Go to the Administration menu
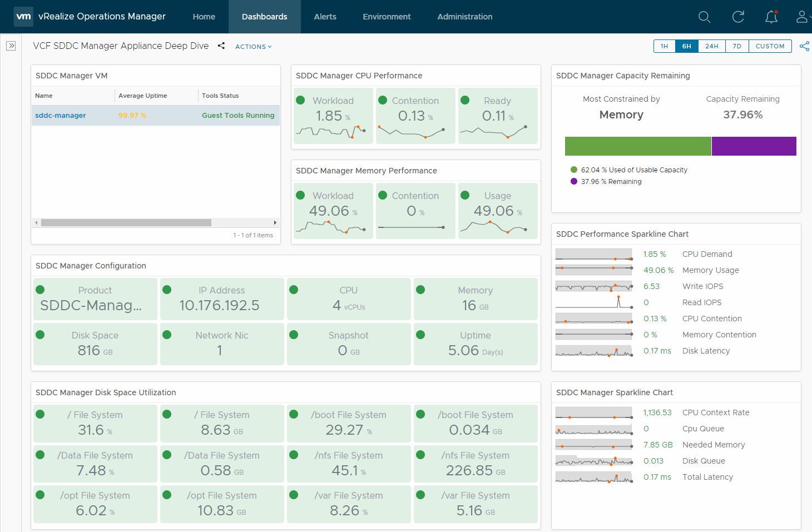Screen dimensions: 812x532 464,17
